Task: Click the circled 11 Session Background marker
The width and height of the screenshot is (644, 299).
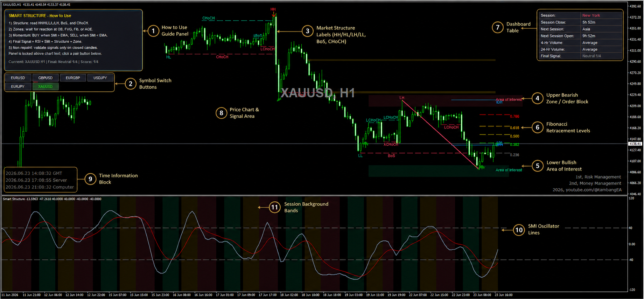Action: click(275, 207)
